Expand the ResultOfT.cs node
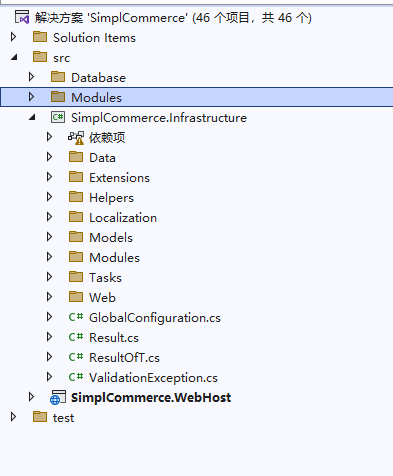 click(x=49, y=357)
